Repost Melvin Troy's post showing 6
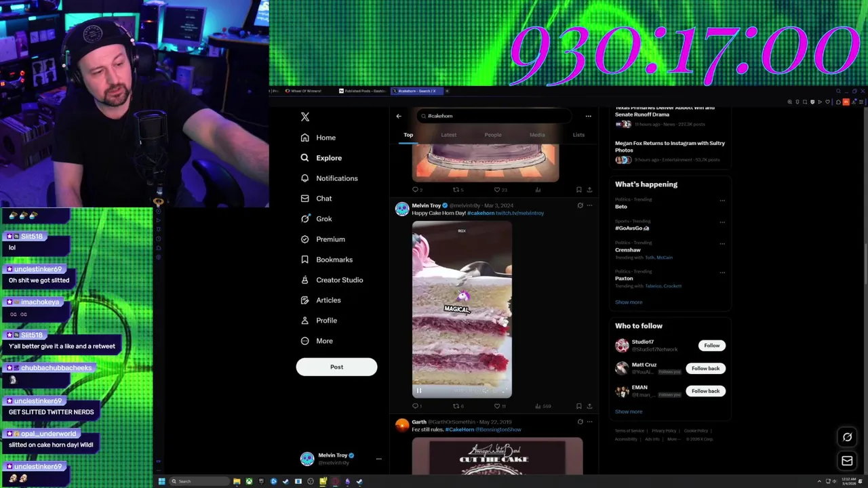The image size is (868, 488). (458, 406)
